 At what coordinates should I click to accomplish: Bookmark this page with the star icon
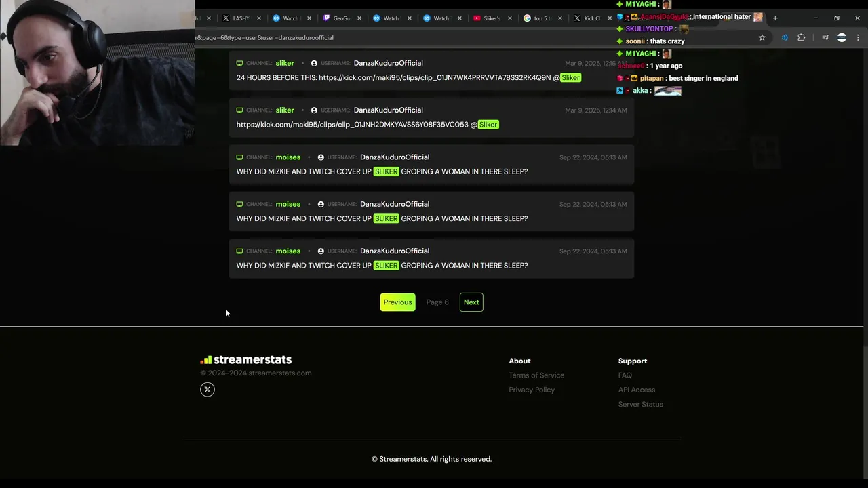pos(762,38)
